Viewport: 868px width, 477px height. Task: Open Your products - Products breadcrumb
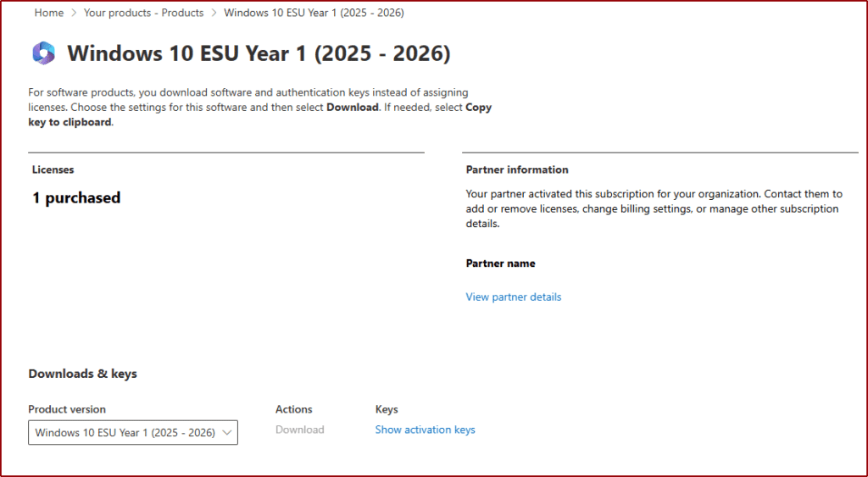coord(143,13)
